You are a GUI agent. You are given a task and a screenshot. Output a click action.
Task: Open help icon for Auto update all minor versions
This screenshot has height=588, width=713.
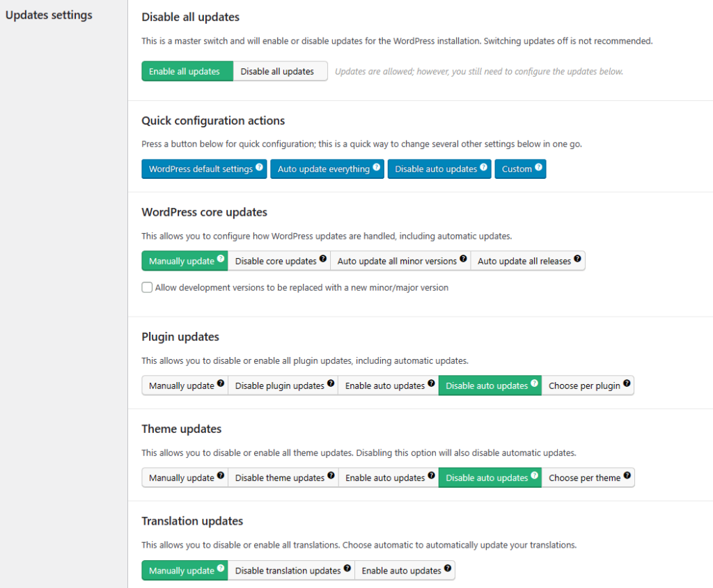[x=463, y=259]
